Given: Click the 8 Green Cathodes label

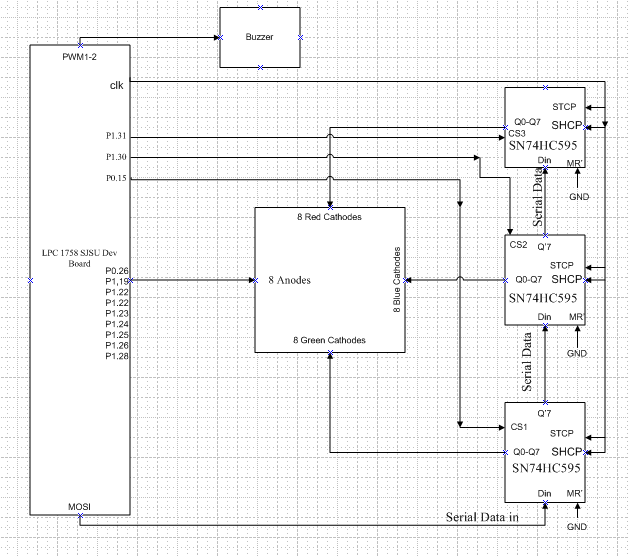Looking at the screenshot, I should click(329, 340).
